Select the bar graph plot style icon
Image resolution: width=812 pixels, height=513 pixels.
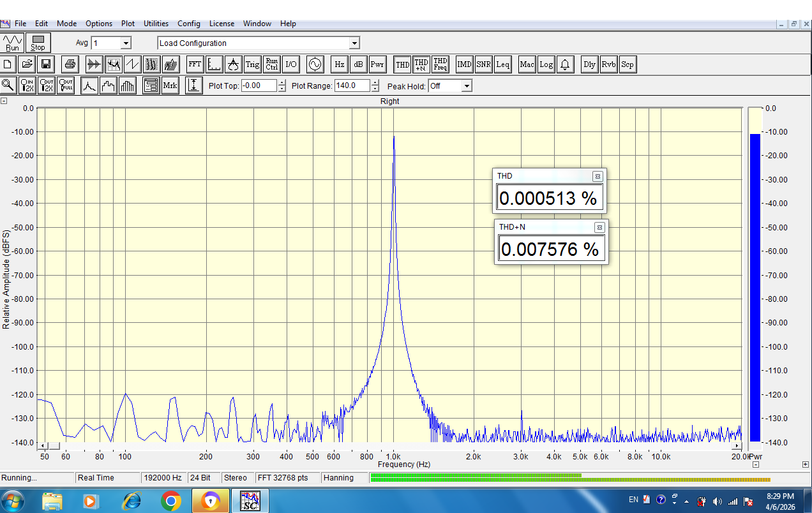click(128, 85)
